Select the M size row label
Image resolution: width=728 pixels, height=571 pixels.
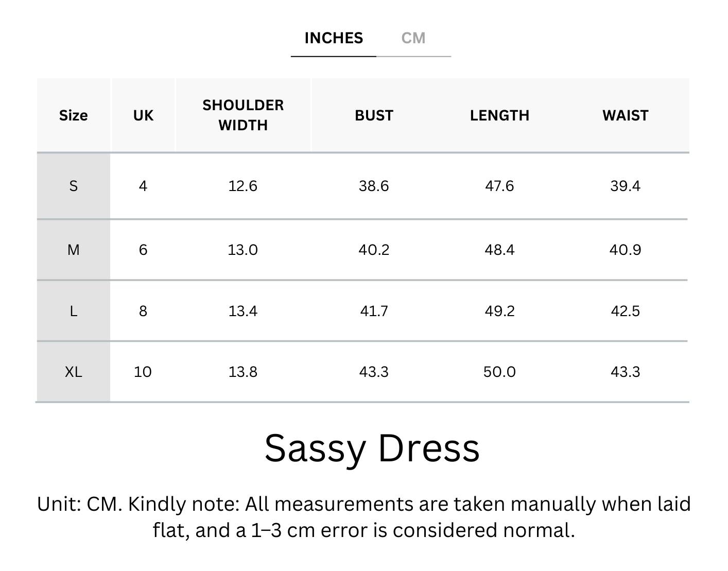(x=73, y=250)
